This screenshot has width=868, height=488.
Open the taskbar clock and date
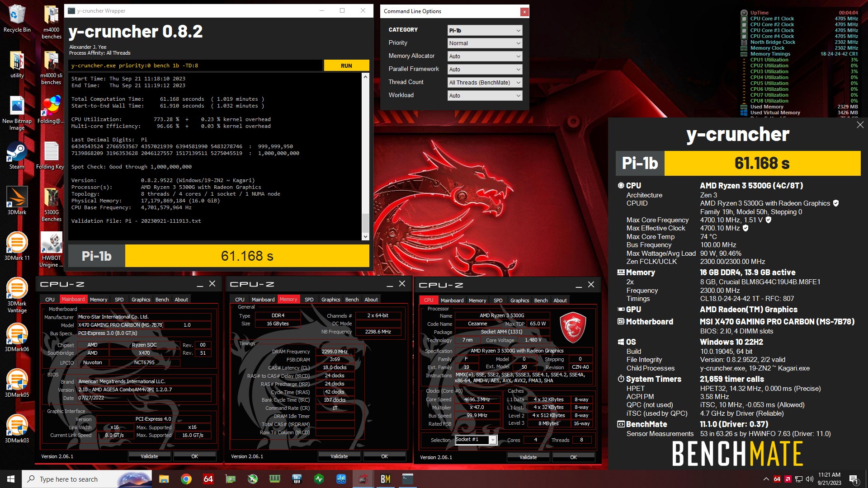click(829, 479)
